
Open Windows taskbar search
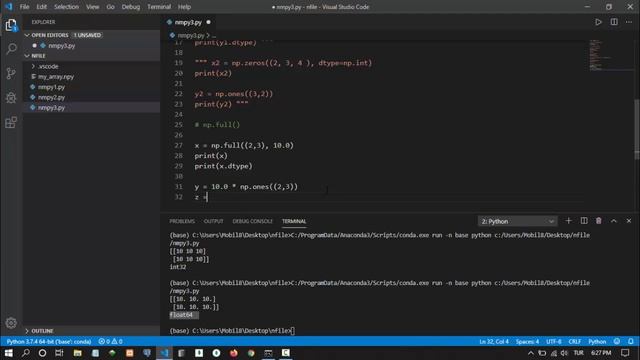tap(25, 353)
